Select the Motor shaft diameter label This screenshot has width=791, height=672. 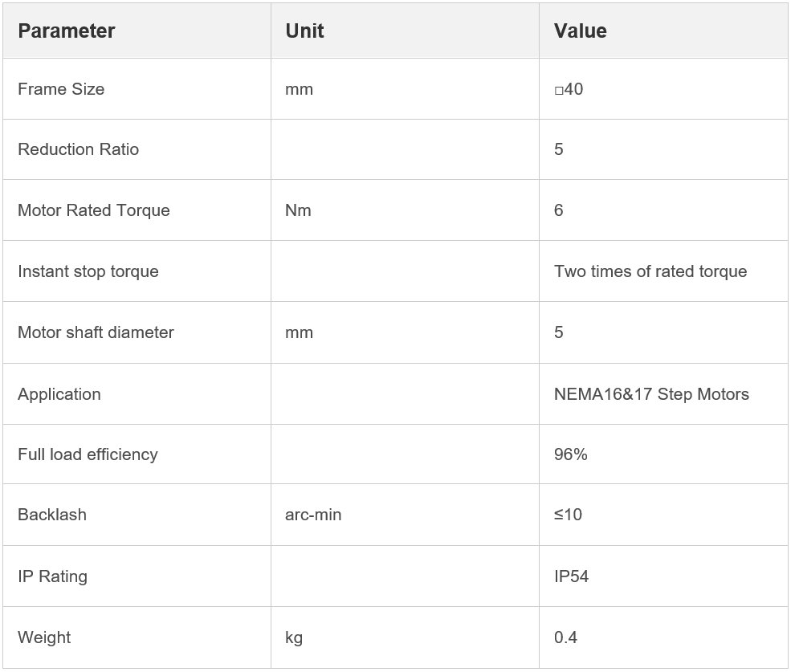point(96,332)
